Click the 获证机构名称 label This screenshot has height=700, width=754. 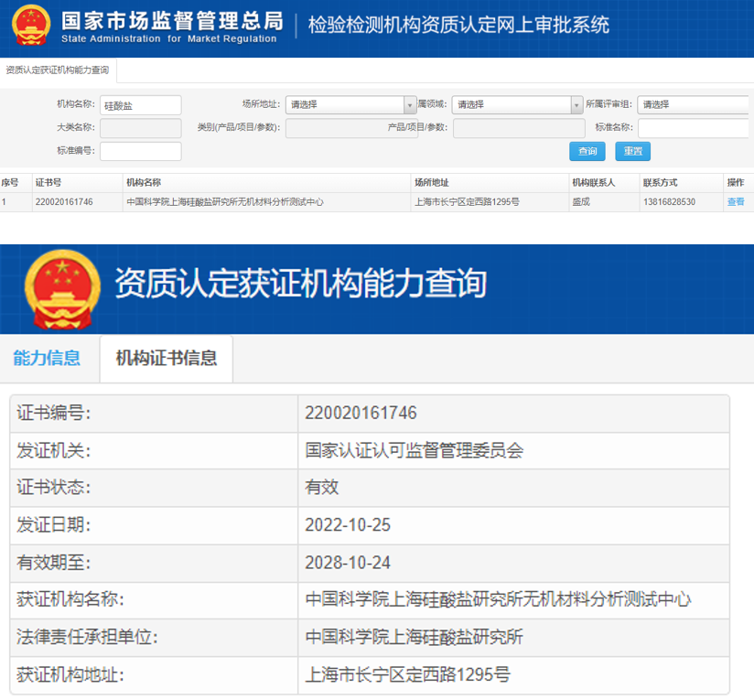[x=70, y=599]
